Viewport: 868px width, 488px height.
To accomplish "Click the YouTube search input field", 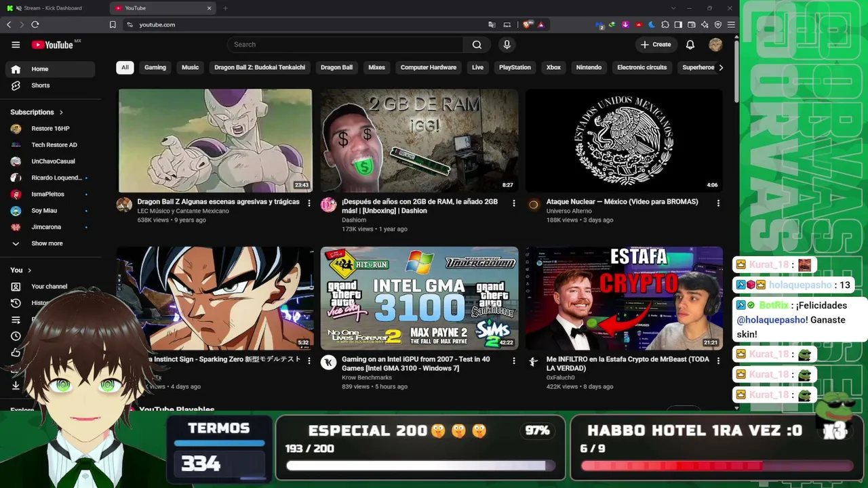I will pyautogui.click(x=346, y=45).
